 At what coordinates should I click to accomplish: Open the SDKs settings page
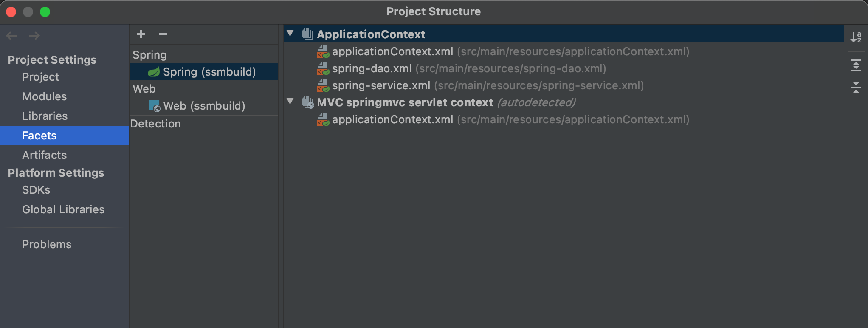pyautogui.click(x=36, y=190)
